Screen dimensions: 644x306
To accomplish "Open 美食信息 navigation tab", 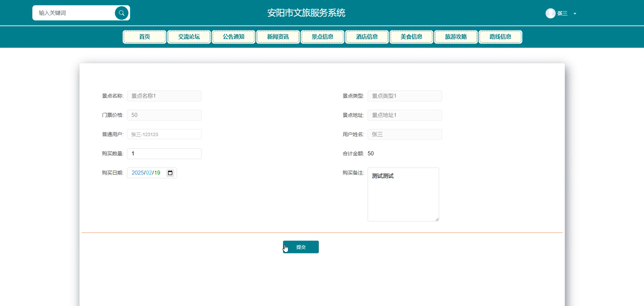I will (411, 37).
